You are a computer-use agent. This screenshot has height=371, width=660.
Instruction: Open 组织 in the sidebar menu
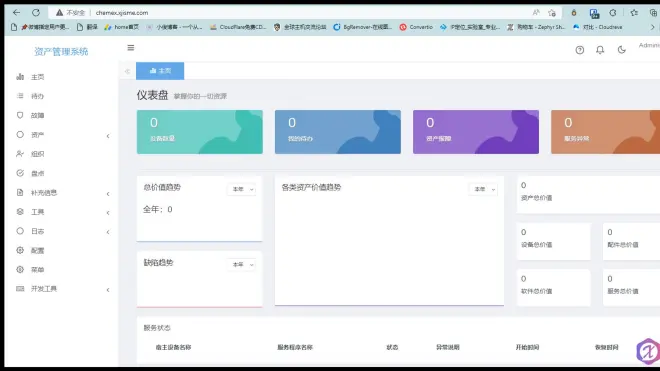[x=37, y=154]
